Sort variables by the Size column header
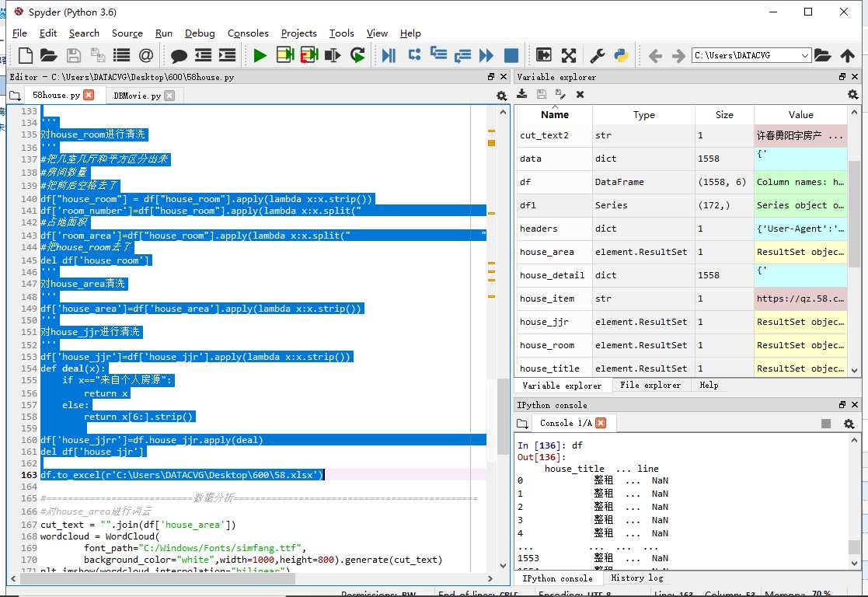Image resolution: width=868 pixels, height=597 pixels. [724, 114]
